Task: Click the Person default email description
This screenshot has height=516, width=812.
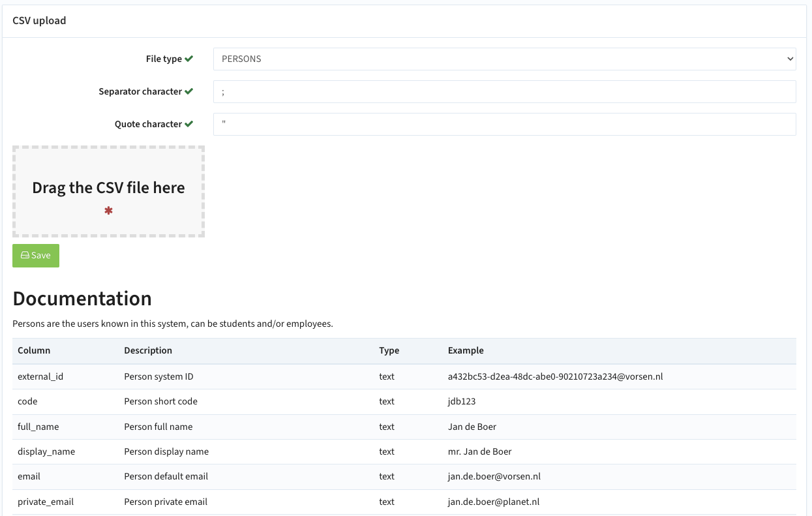Action: point(166,476)
